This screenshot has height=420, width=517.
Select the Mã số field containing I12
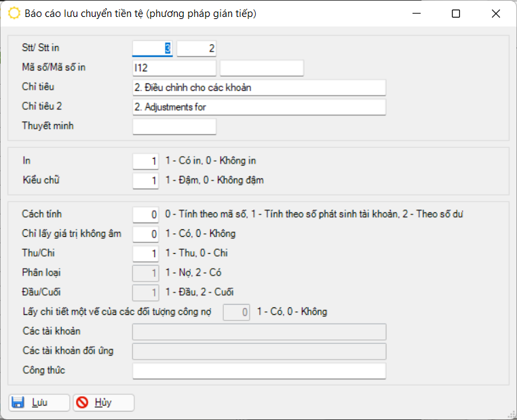pyautogui.click(x=174, y=68)
